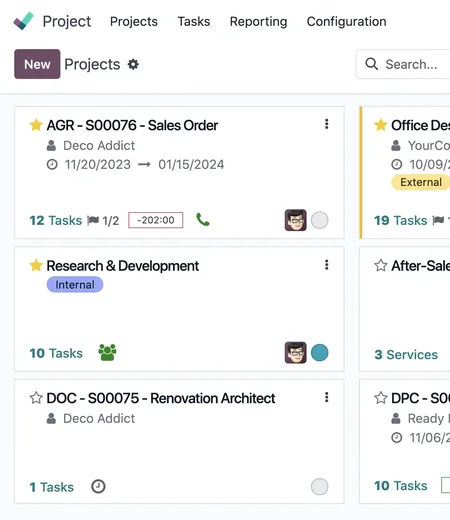
Task: Open DOC - S00075 - Renovation Architect title
Action: pos(161,398)
